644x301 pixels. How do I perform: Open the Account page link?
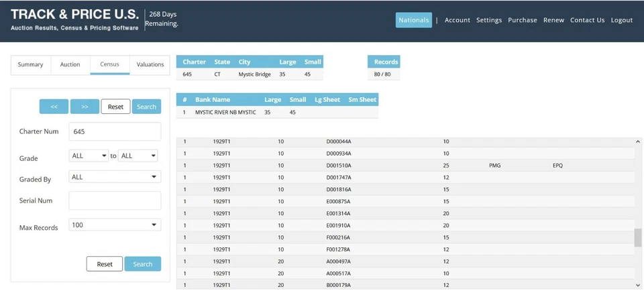(457, 20)
